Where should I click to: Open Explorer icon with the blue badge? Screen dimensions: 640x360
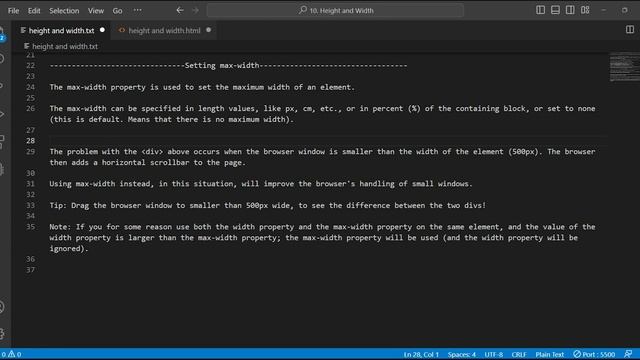2,34
